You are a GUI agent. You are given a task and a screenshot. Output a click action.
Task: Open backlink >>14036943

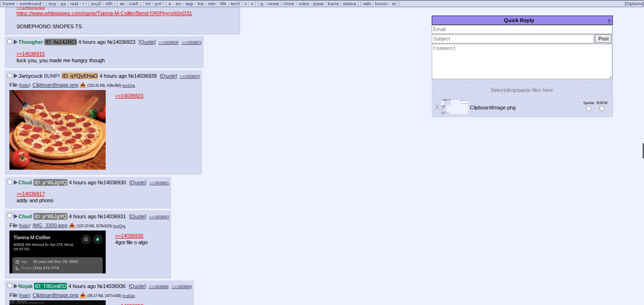pyautogui.click(x=159, y=217)
